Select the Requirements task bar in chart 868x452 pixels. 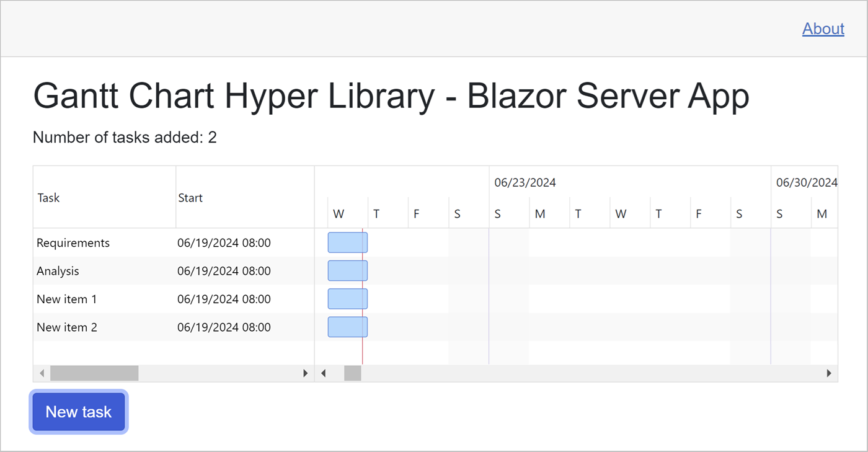point(347,242)
